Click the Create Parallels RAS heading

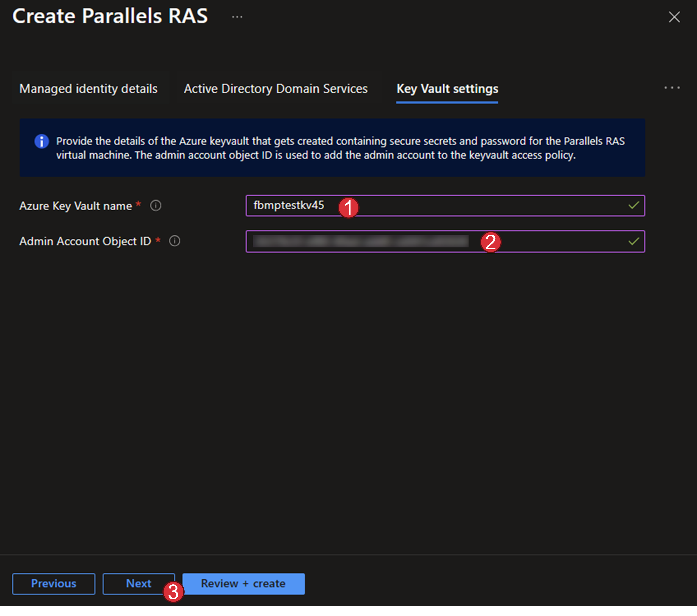point(110,16)
